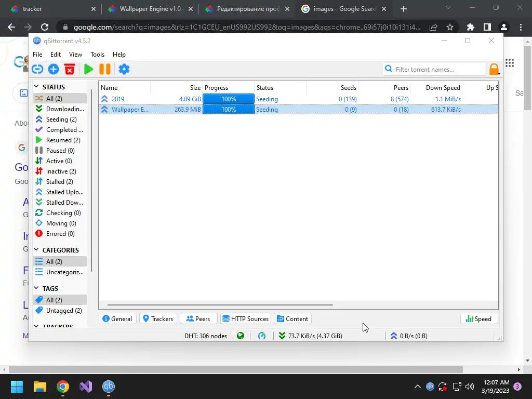The height and width of the screenshot is (399, 532).
Task: Click the orange Pause toolbar icon
Action: [x=105, y=69]
